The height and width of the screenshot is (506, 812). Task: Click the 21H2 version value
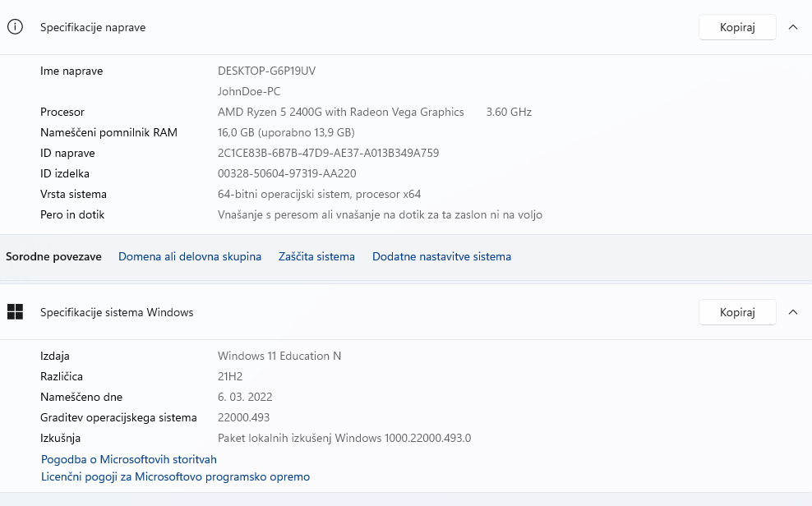(x=230, y=377)
